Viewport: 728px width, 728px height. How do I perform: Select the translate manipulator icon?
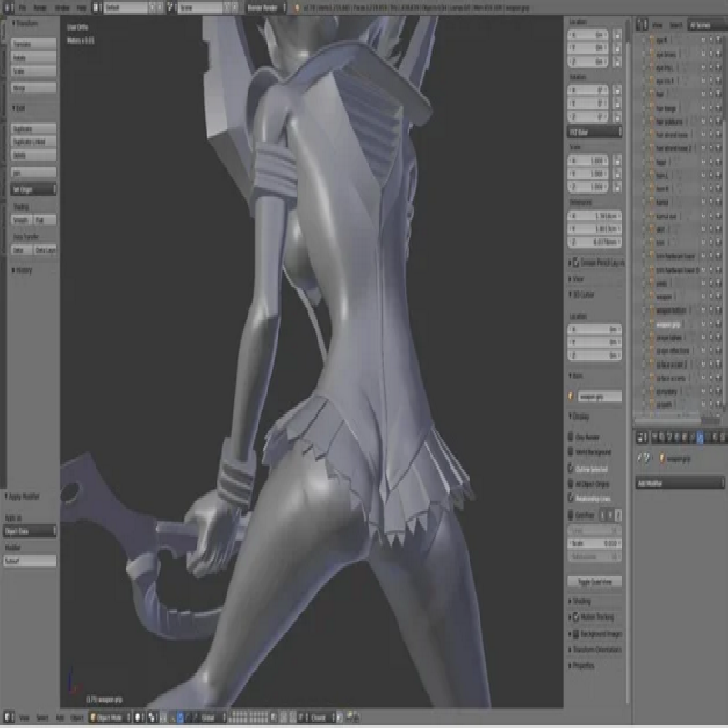(180, 717)
